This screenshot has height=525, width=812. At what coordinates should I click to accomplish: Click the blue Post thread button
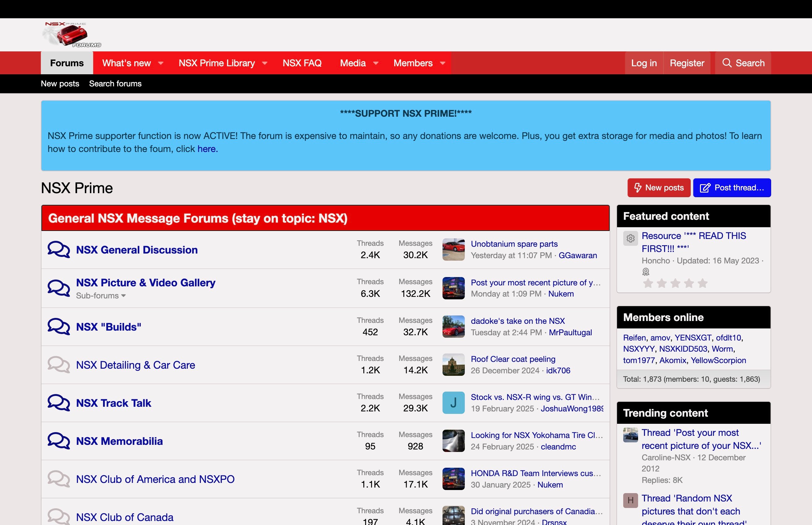(x=732, y=188)
